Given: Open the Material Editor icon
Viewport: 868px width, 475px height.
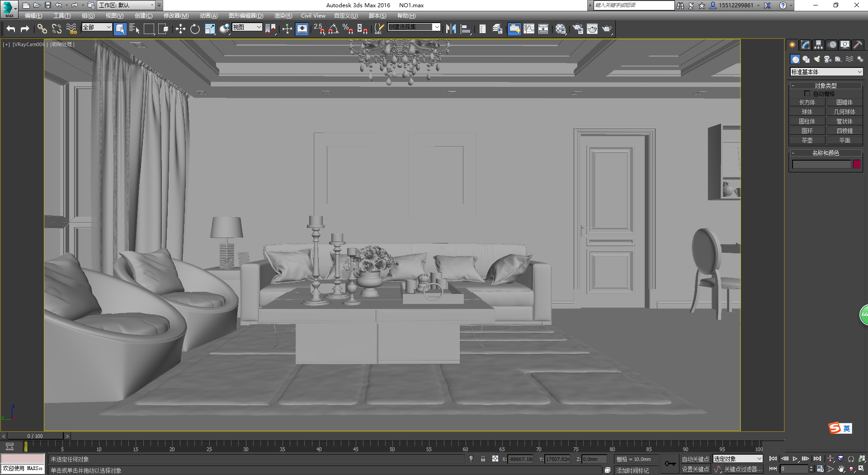Looking at the screenshot, I should (561, 29).
